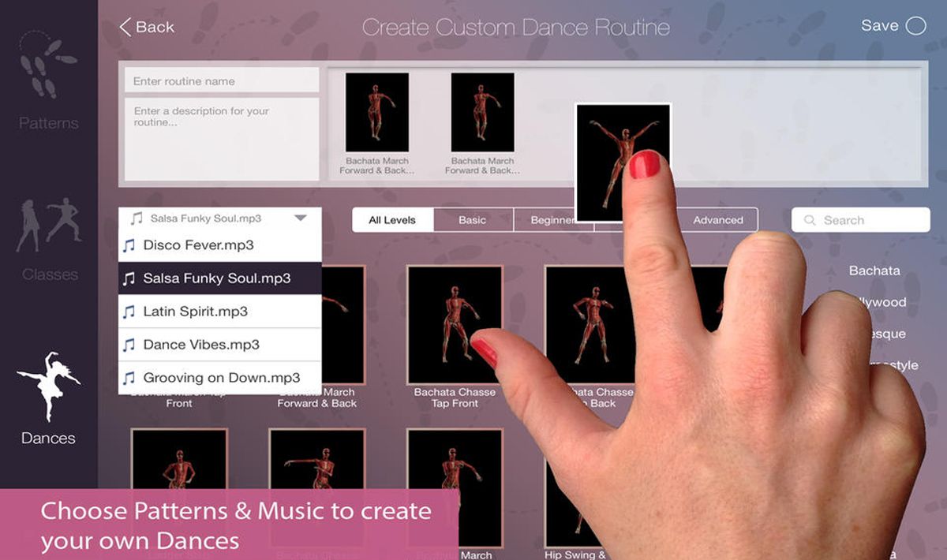947x560 pixels.
Task: Select the highlighted Salsa Funky Soul.mp3 list entry
Action: click(x=220, y=278)
